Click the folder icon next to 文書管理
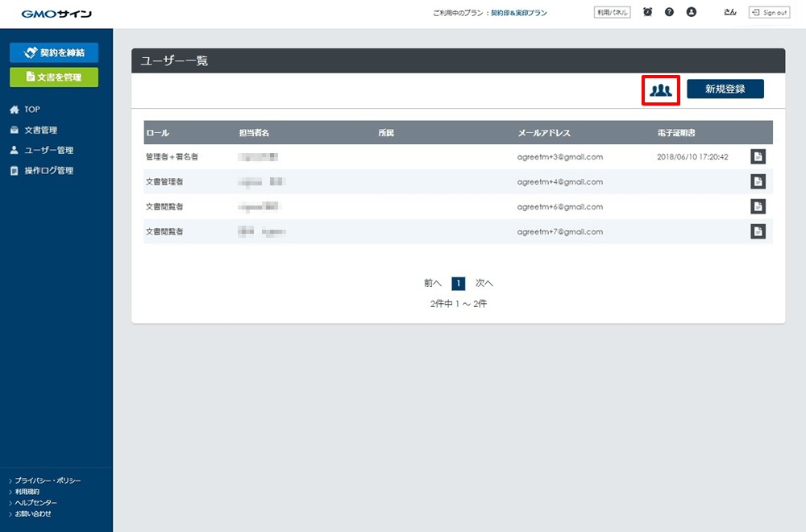The height and width of the screenshot is (532, 806). click(x=15, y=130)
